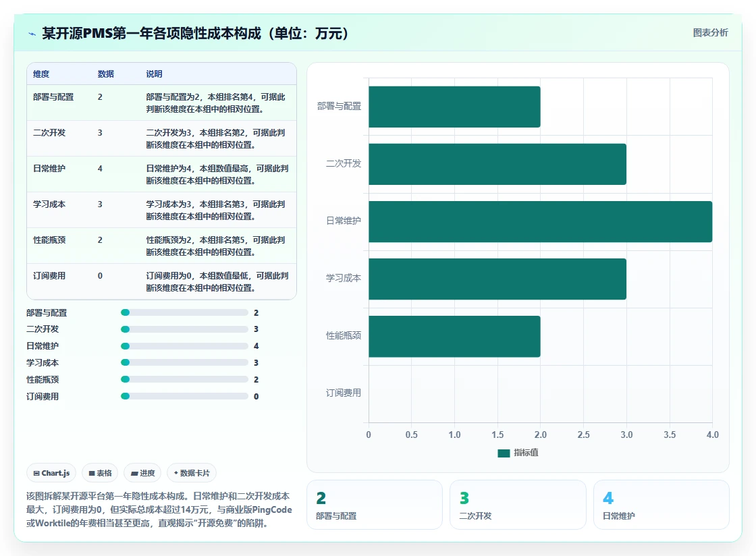Select the 数据卡片 tag chip

[x=192, y=473]
